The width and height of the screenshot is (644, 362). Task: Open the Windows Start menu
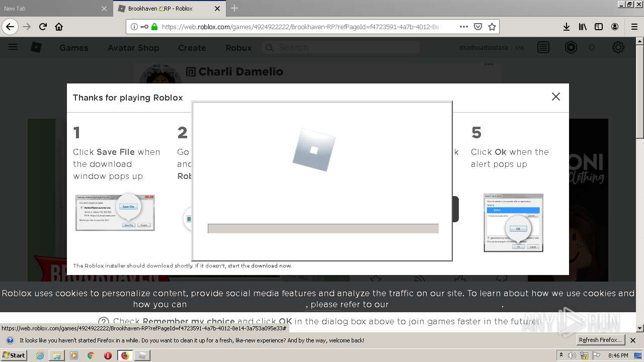[14, 355]
